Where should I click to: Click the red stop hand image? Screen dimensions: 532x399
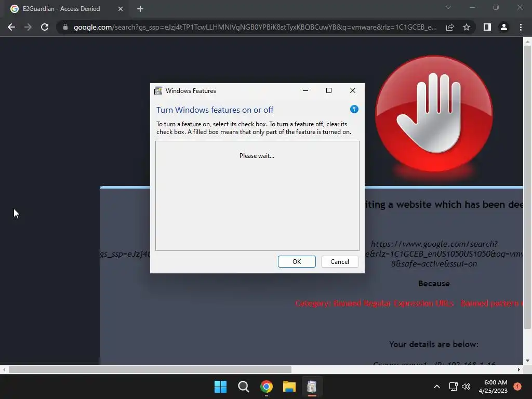pyautogui.click(x=434, y=114)
